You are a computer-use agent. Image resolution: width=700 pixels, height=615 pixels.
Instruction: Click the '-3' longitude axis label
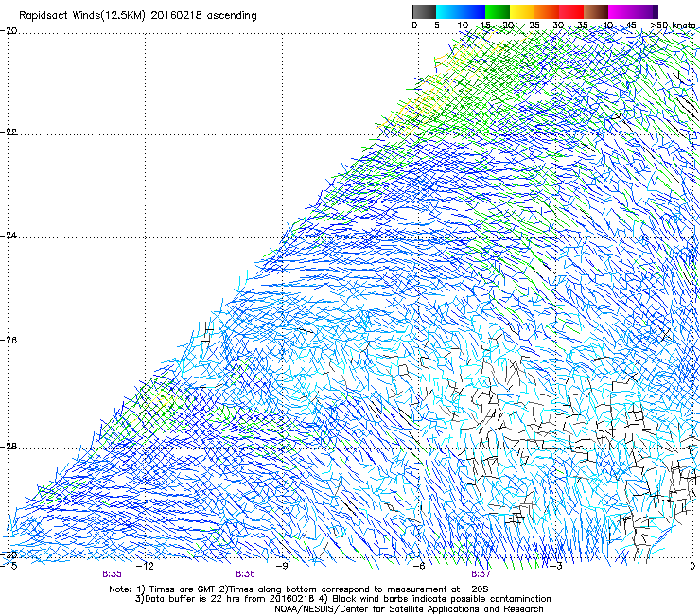click(556, 566)
